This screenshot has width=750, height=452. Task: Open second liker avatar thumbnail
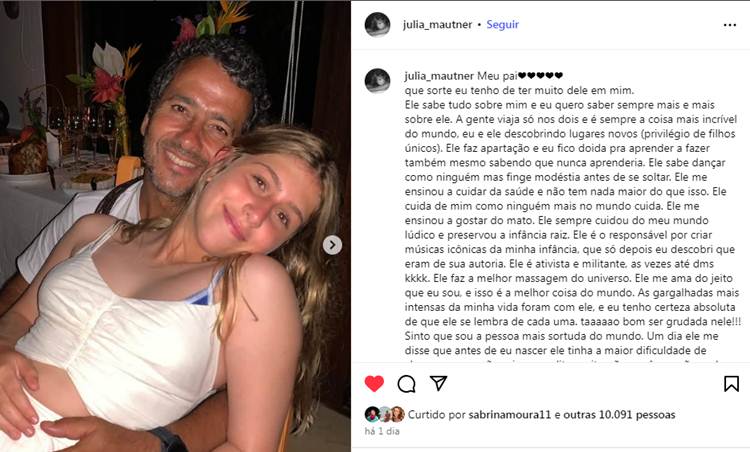(385, 414)
